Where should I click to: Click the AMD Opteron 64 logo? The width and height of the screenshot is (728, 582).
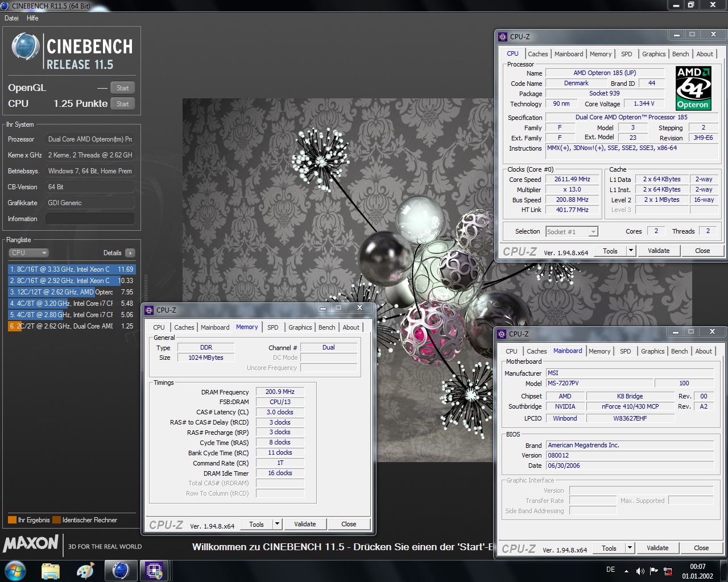pos(693,88)
